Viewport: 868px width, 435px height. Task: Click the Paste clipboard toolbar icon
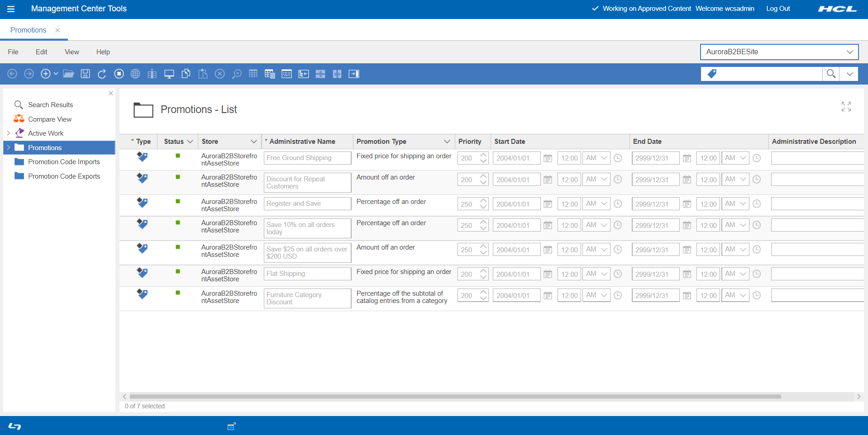203,74
